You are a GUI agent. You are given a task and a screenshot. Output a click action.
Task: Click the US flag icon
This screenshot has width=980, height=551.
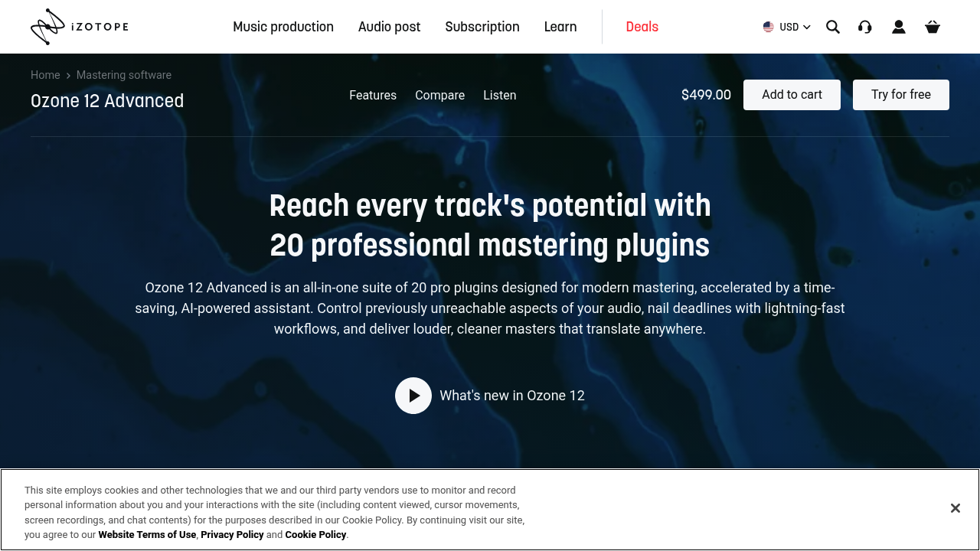click(769, 27)
